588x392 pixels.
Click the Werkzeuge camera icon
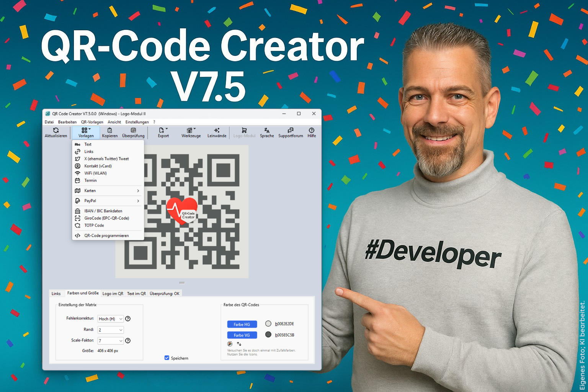click(190, 130)
